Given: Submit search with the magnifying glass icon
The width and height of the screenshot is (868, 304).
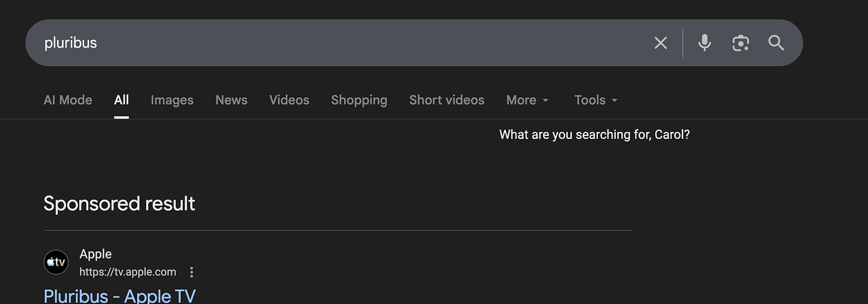Looking at the screenshot, I should point(776,43).
